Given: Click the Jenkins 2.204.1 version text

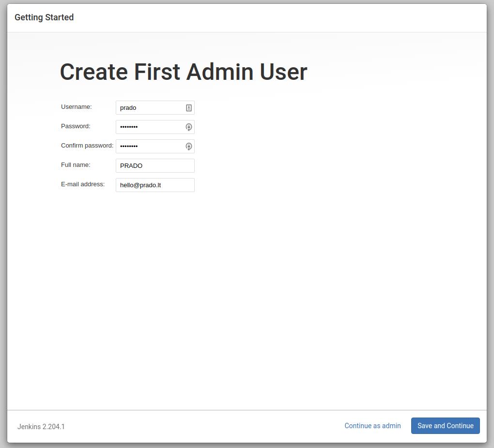Looking at the screenshot, I should click(x=41, y=427).
